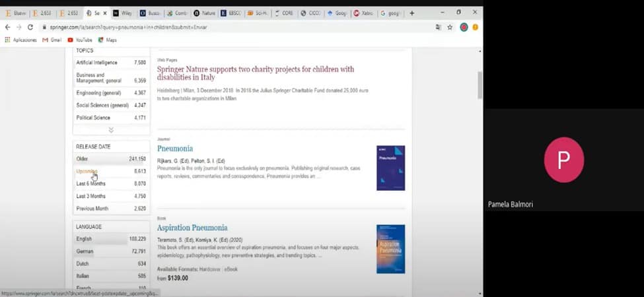Switch to the Elsevier tab

(15, 13)
